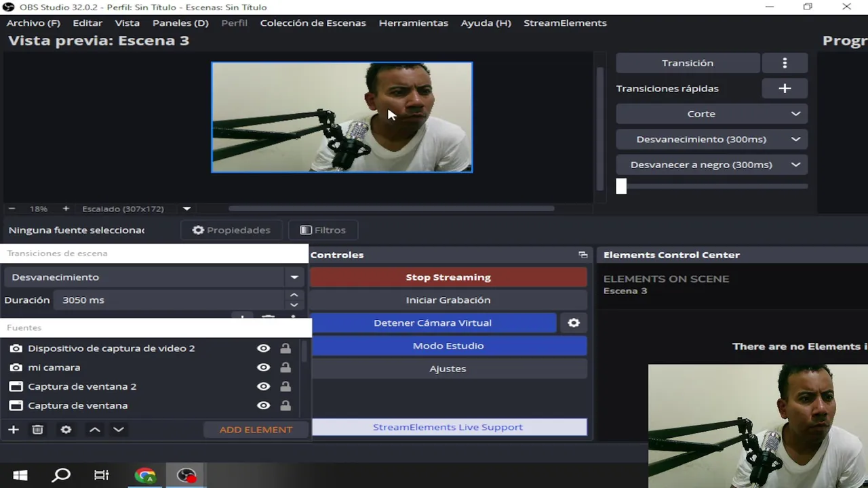The image size is (868, 488).
Task: Decrease Duración with down arrow
Action: [x=294, y=305]
